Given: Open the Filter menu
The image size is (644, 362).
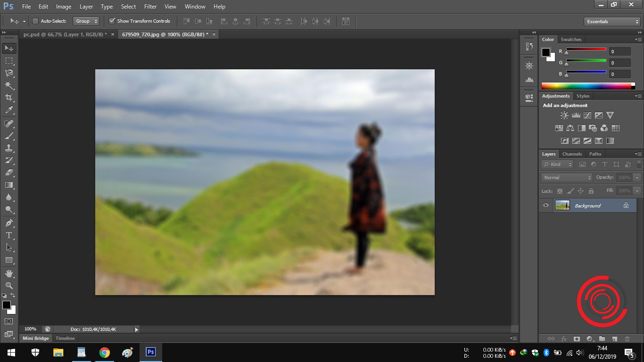Looking at the screenshot, I should (x=150, y=6).
